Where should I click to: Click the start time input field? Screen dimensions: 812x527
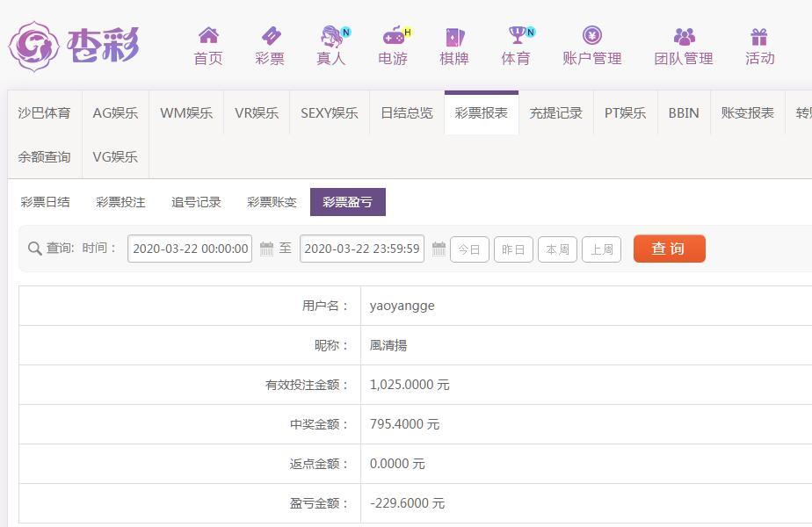190,249
